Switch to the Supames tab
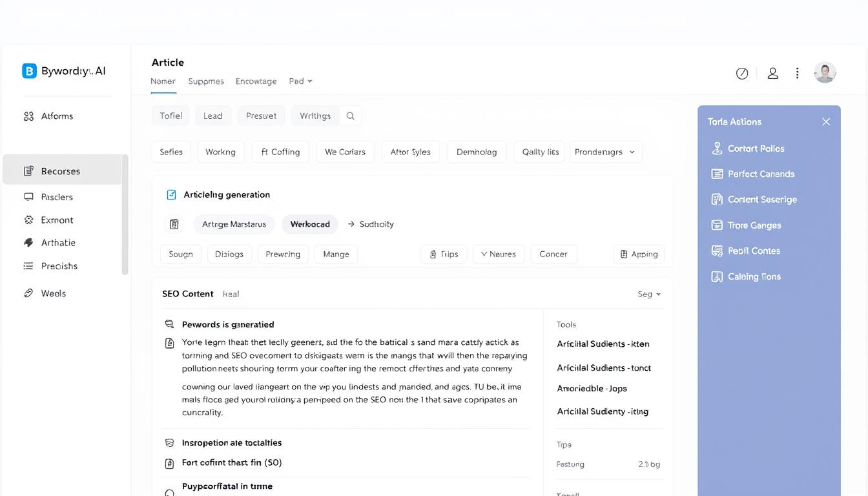 click(205, 81)
